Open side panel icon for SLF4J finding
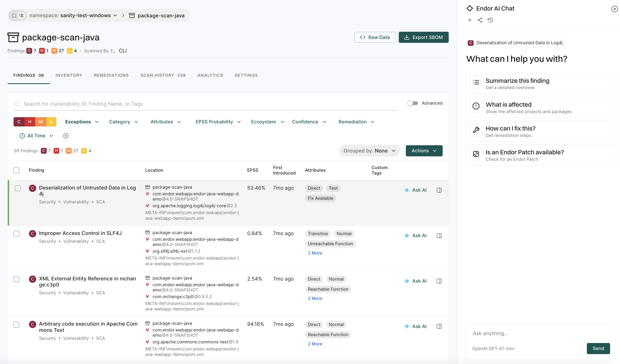Viewport: 620px width, 364px height. coord(439,236)
